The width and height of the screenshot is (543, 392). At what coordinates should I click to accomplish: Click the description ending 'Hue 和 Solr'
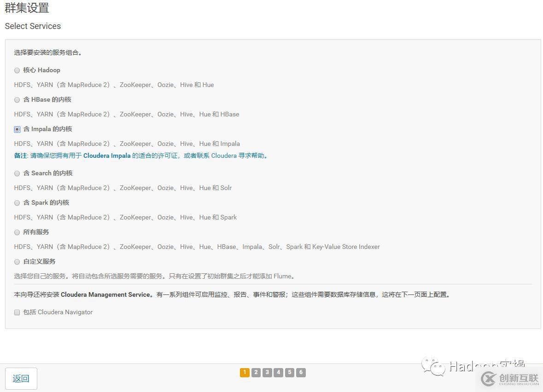tap(123, 188)
